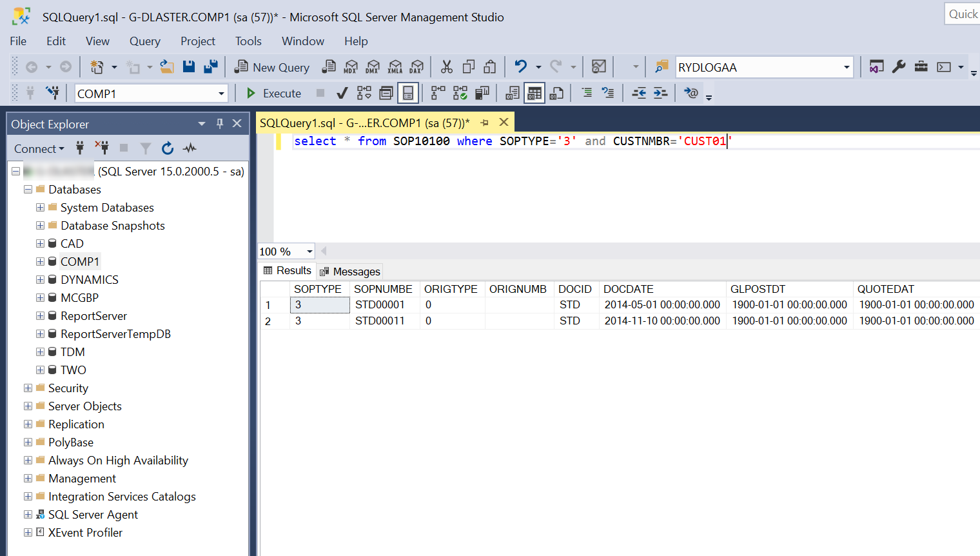The width and height of the screenshot is (980, 556).
Task: Select Results to File option
Action: 556,94
